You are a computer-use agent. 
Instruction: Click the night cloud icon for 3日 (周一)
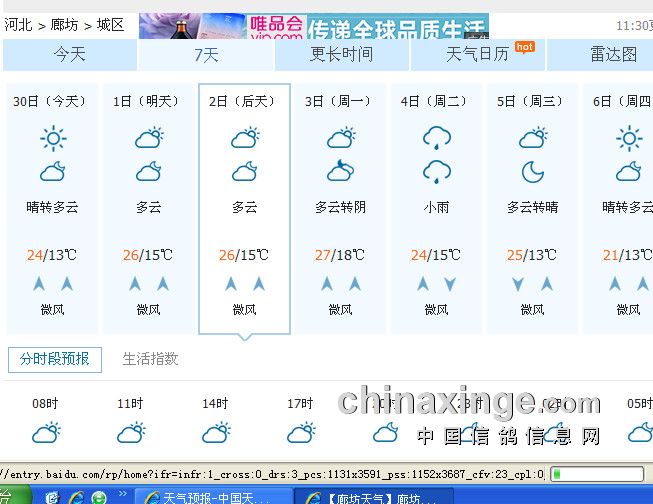point(340,172)
